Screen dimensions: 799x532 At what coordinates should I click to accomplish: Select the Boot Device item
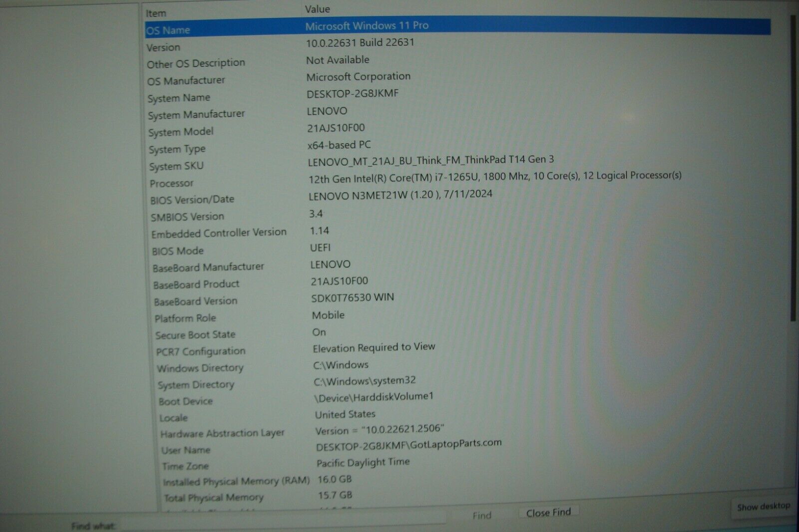tap(186, 402)
